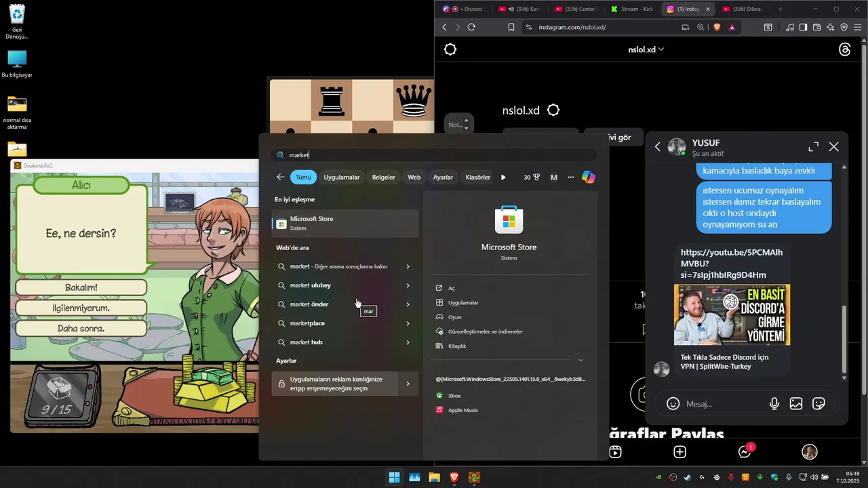Expand 'market hub' web suggestion arrow
The width and height of the screenshot is (868, 488).
coord(408,342)
